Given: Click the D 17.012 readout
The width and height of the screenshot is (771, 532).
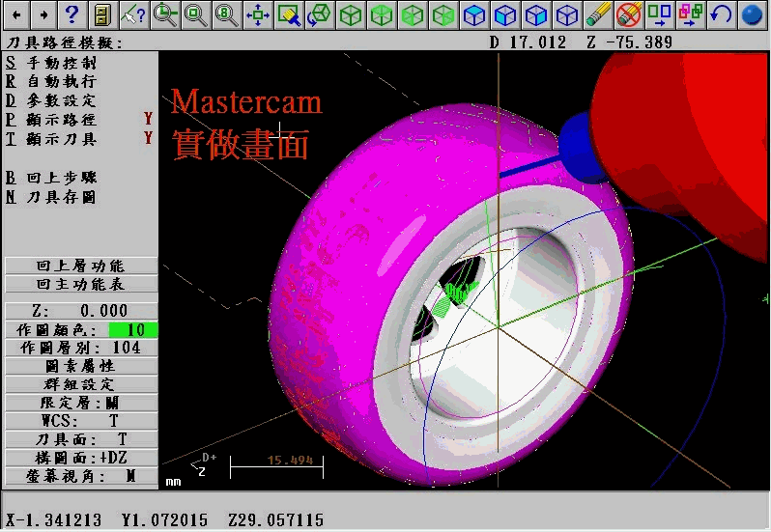Looking at the screenshot, I should click(x=528, y=42).
